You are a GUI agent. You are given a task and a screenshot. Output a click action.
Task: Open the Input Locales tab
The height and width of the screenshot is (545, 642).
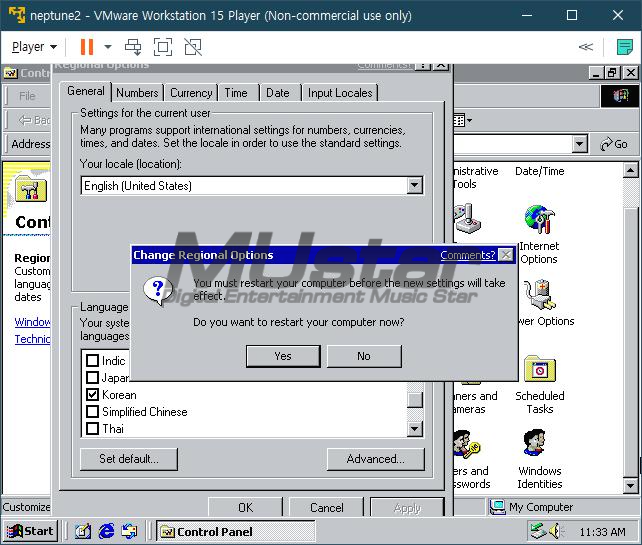[340, 93]
